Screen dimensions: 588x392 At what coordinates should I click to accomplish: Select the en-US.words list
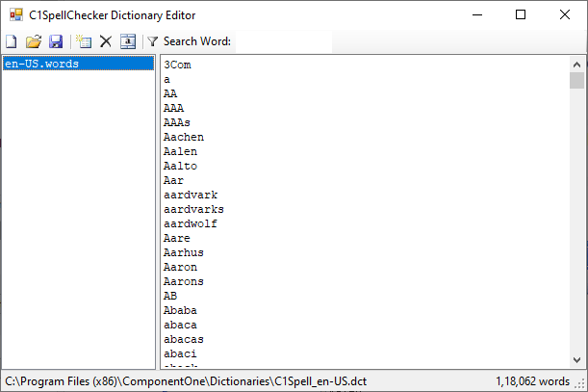[x=78, y=64]
